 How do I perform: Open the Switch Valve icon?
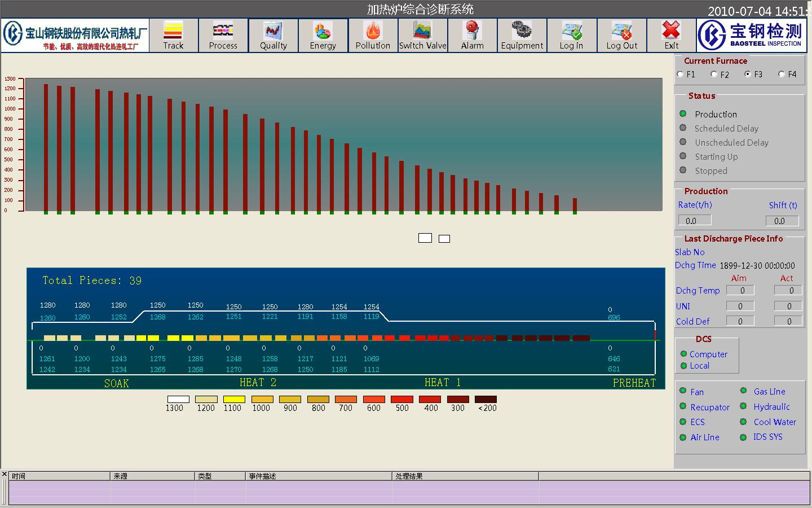point(422,35)
